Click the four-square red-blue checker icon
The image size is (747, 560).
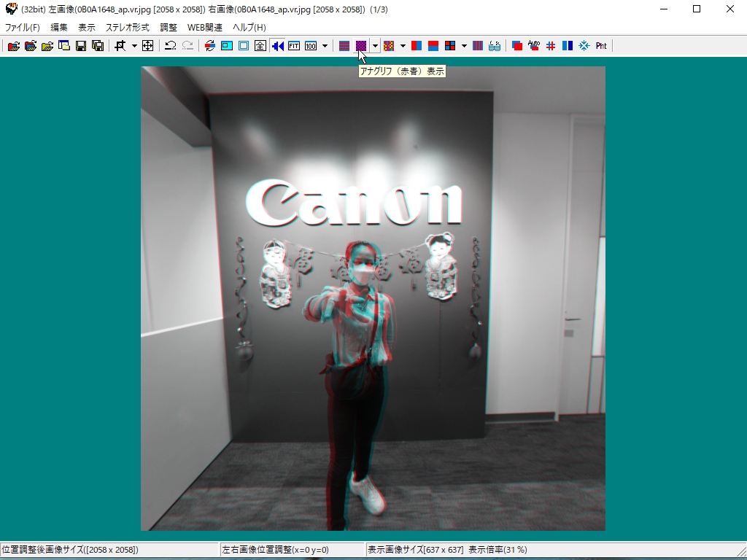449,46
